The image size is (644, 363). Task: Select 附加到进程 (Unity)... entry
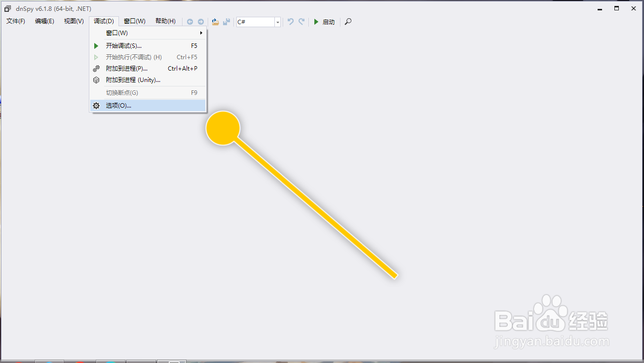click(148, 80)
